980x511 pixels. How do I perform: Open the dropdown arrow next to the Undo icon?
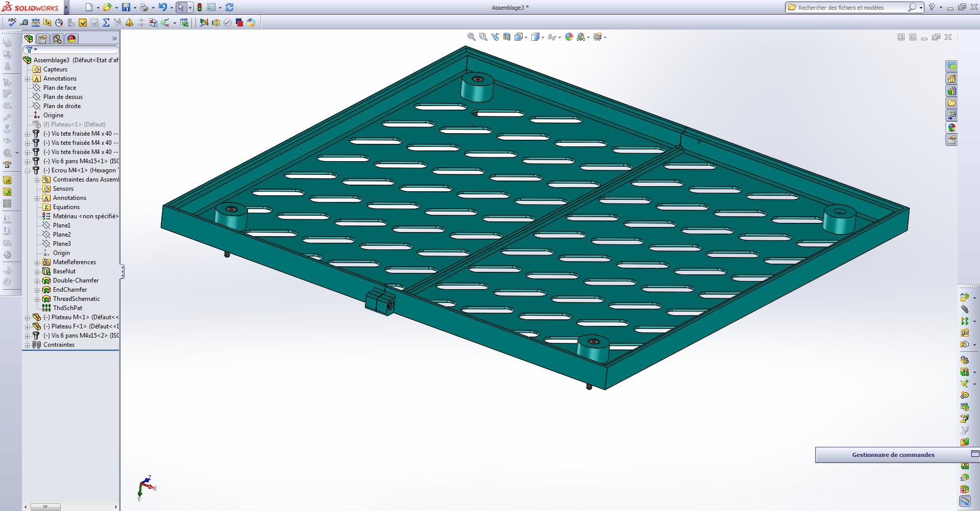[171, 8]
